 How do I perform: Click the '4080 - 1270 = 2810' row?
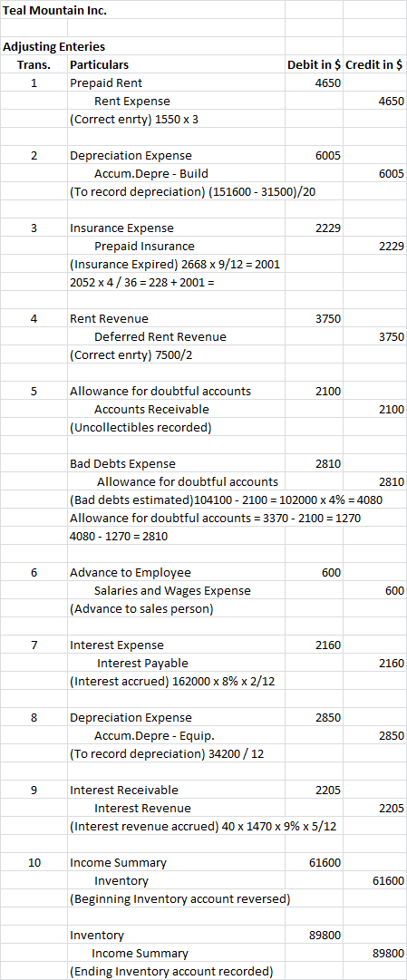(118, 537)
